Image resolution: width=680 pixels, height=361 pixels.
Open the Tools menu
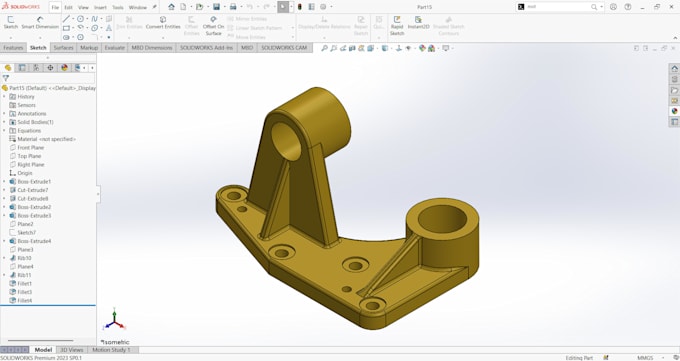[x=118, y=7]
